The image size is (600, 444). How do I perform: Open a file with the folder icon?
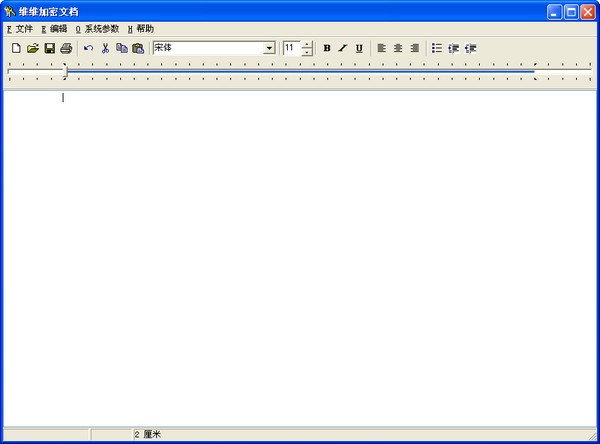33,48
